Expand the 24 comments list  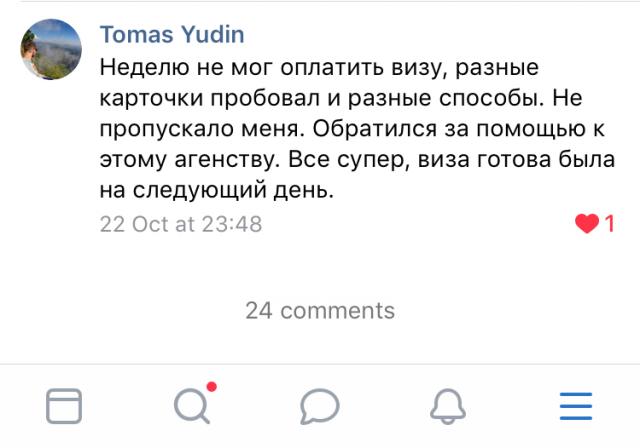coord(320,310)
